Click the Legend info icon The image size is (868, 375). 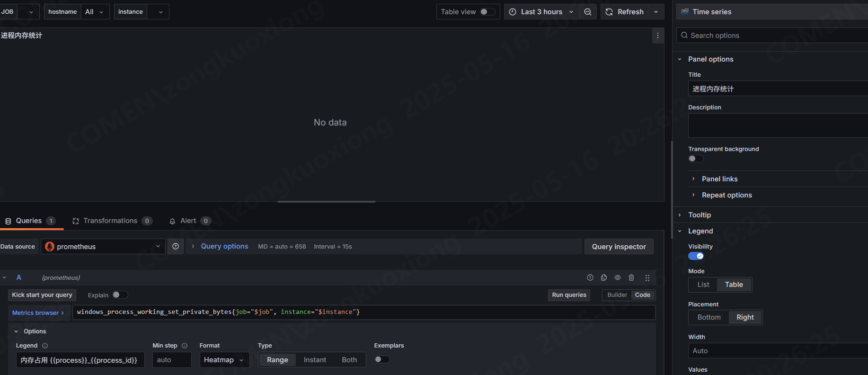pyautogui.click(x=45, y=346)
